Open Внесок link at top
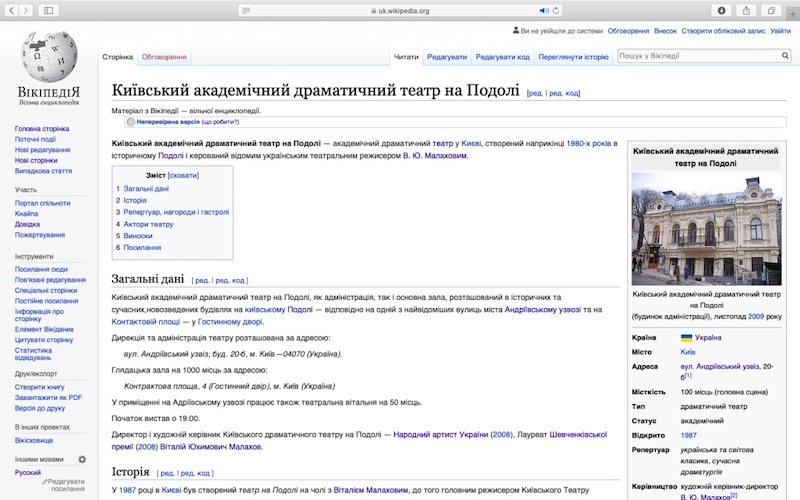The image size is (800, 500). point(665,31)
